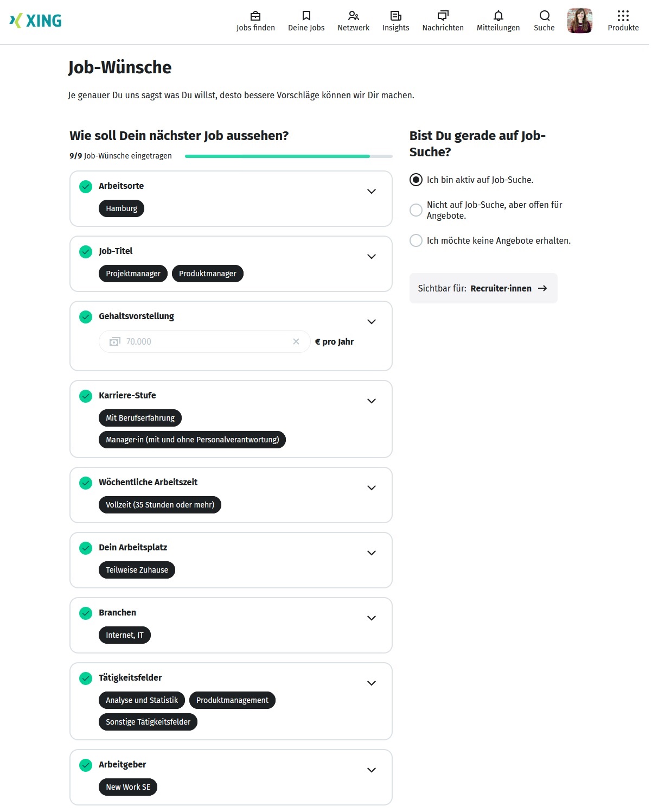
Task: Clear the salary field with X
Action: 296,341
